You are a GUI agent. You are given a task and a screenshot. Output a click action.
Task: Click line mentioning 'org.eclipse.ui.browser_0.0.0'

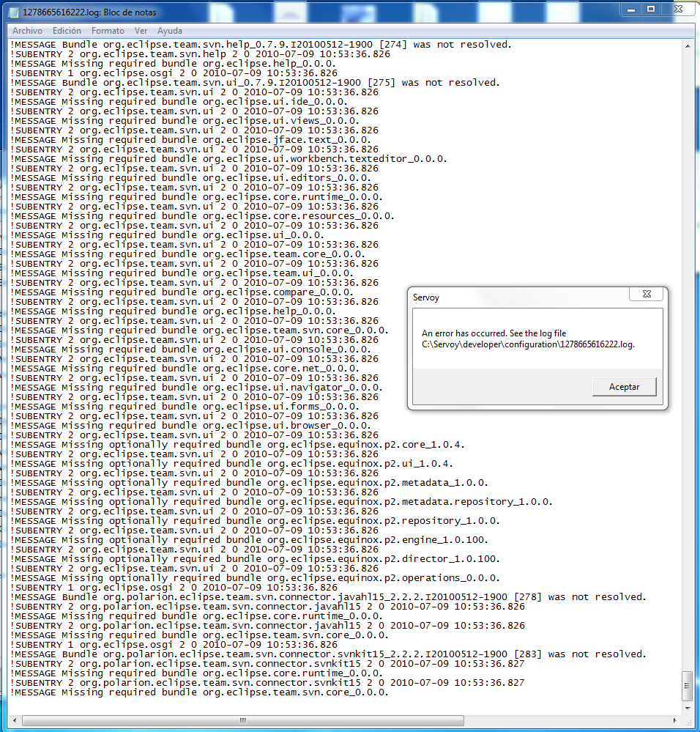click(x=190, y=425)
